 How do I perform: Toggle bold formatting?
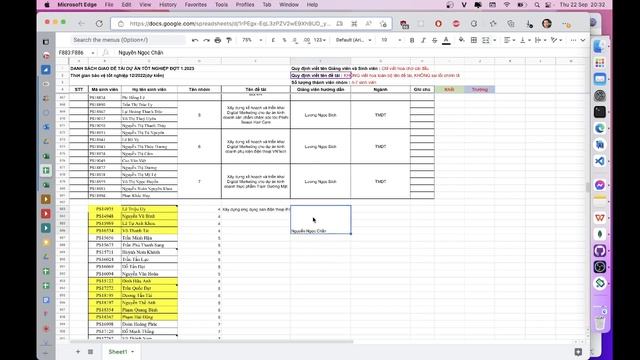[412, 40]
